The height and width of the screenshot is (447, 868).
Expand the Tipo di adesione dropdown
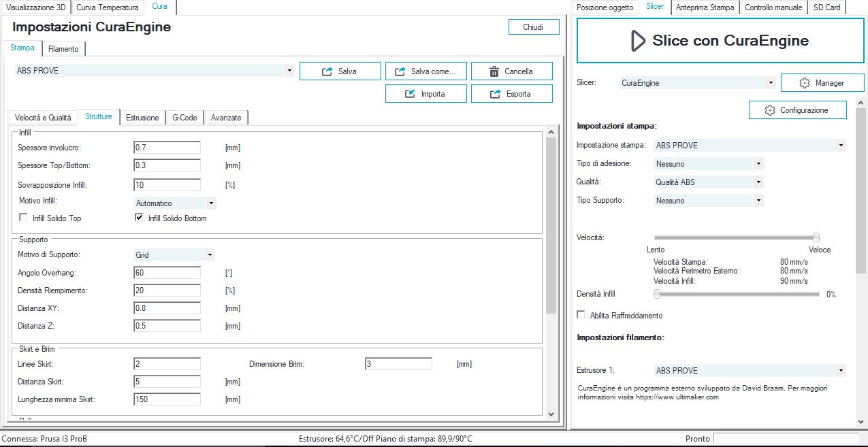tap(758, 164)
